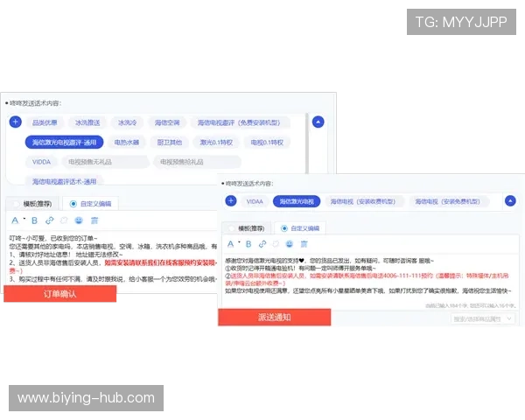
Task: Click character count hint below dispatch message
Action: 471,305
